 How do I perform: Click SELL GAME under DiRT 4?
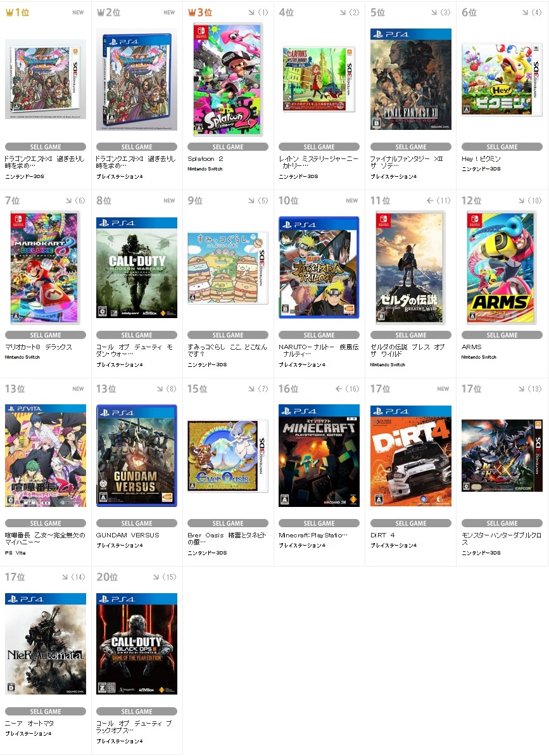tap(410, 523)
